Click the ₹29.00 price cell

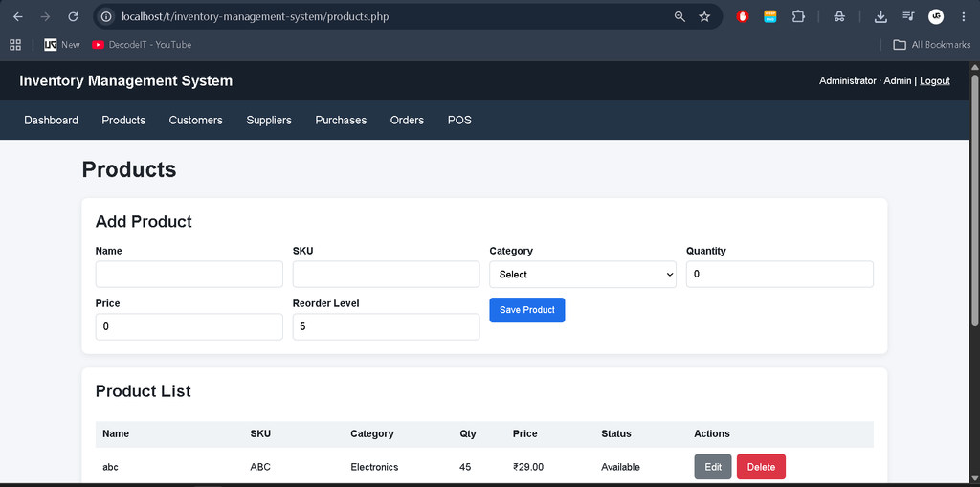(x=528, y=467)
